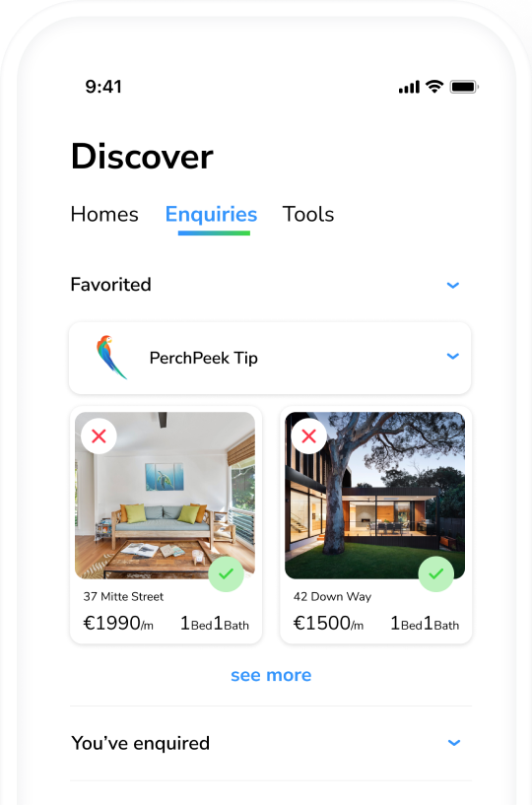Collapse the Favorited section chevron
This screenshot has width=532, height=805.
pyautogui.click(x=453, y=285)
